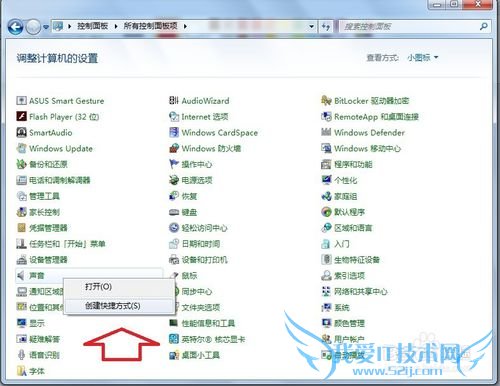This screenshot has height=386, width=500.
Task: Open the 索引选项 link
Action: pyautogui.click(x=349, y=276)
